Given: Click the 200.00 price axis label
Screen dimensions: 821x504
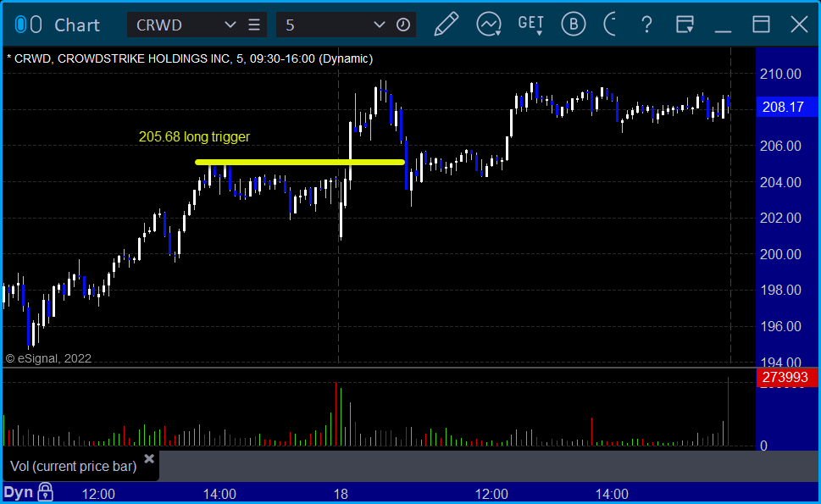Looking at the screenshot, I should click(780, 254).
